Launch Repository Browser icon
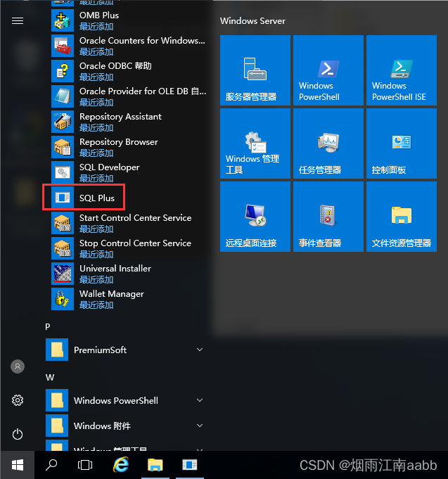Image resolution: width=448 pixels, height=479 pixels. point(63,147)
